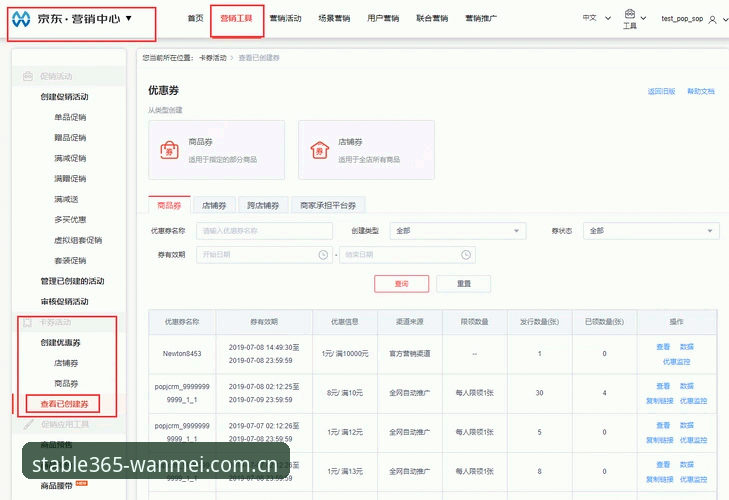This screenshot has height=500, width=729.
Task: Expand the chevron beside the 工具 icon
Action: pyautogui.click(x=643, y=18)
